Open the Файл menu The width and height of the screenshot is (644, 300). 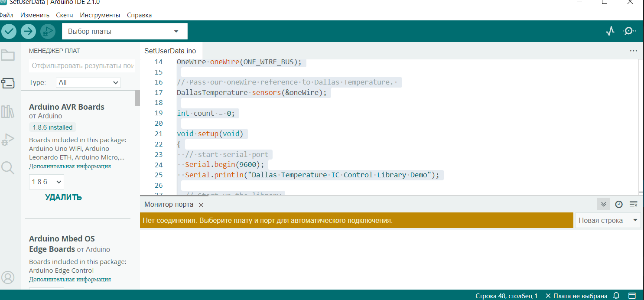[x=6, y=15]
